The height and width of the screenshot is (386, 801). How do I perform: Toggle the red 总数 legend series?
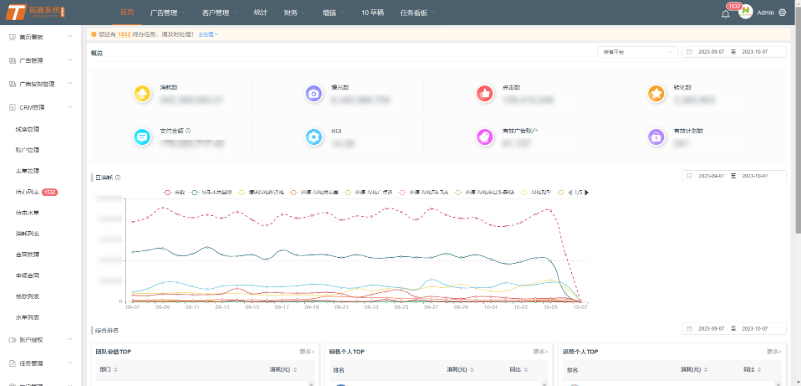tap(173, 192)
